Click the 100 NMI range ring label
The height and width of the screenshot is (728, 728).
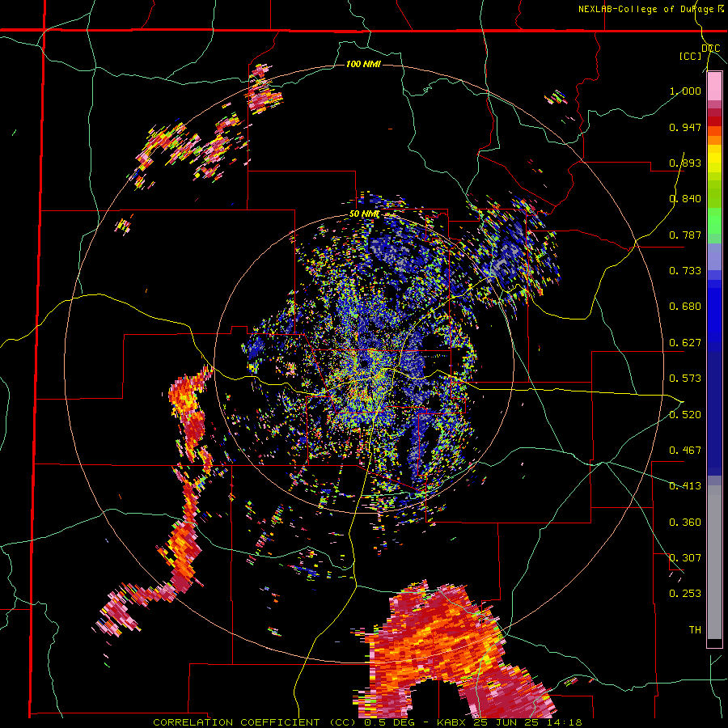(363, 64)
